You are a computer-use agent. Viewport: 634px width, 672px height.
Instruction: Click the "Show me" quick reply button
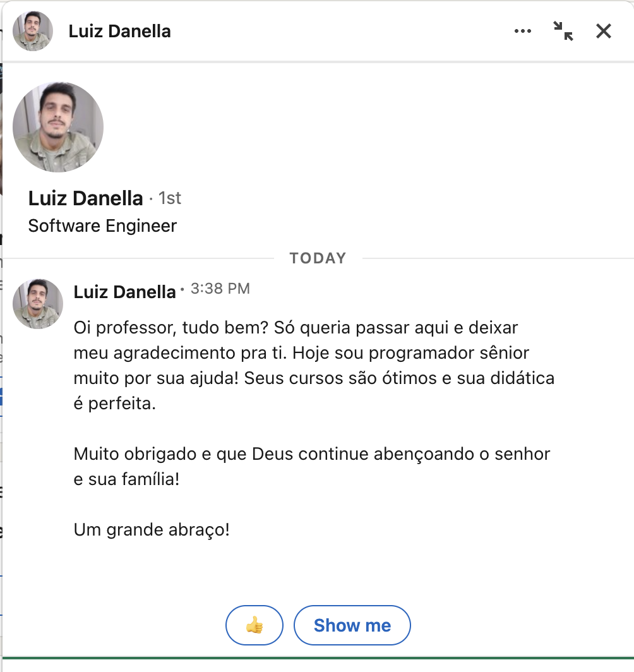(x=352, y=625)
